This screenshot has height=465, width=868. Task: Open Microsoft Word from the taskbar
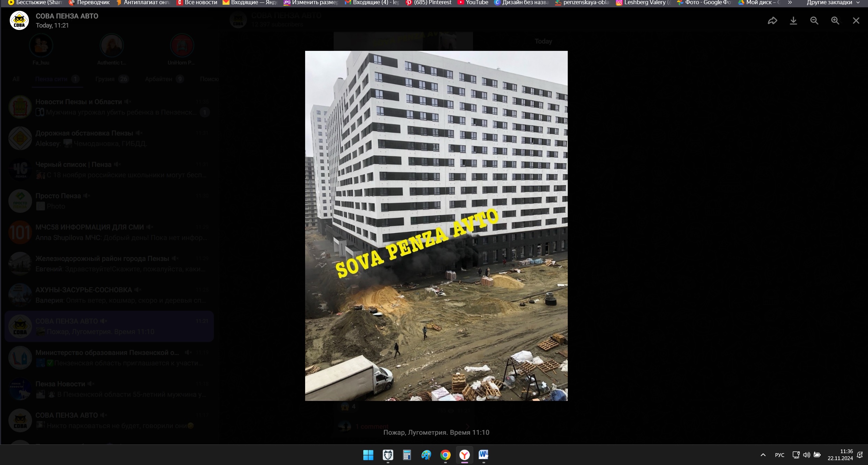483,455
